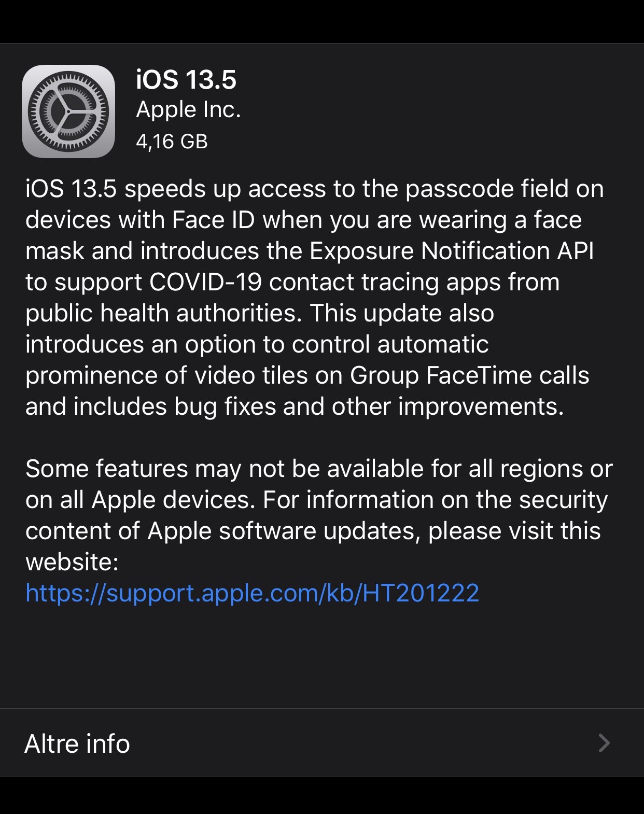Click the 4,16 GB download size text
Image resolution: width=644 pixels, height=814 pixels.
(172, 142)
